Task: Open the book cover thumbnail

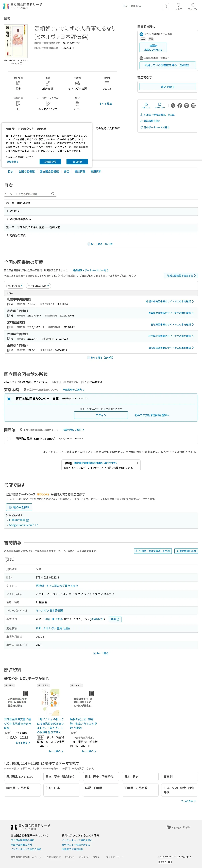Action: 16,41
